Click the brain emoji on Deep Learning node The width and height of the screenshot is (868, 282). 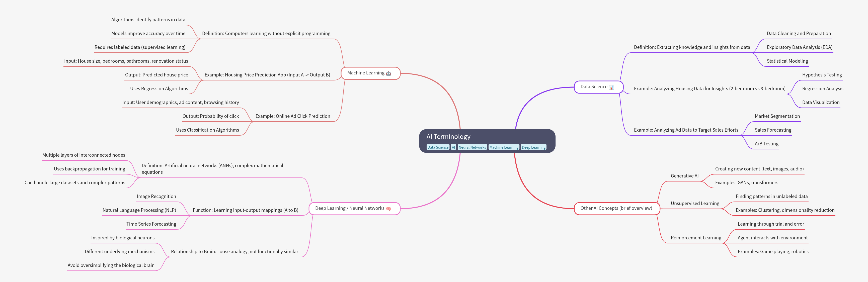click(x=388, y=209)
